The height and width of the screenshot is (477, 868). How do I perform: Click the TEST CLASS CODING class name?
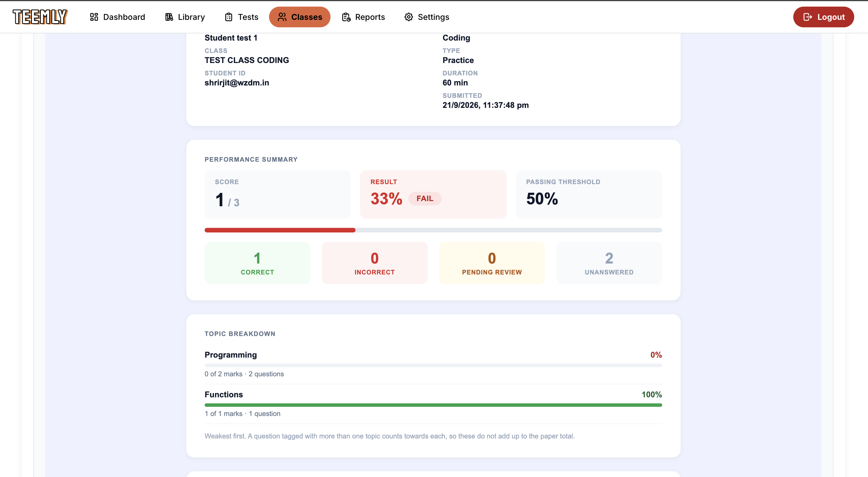point(247,60)
